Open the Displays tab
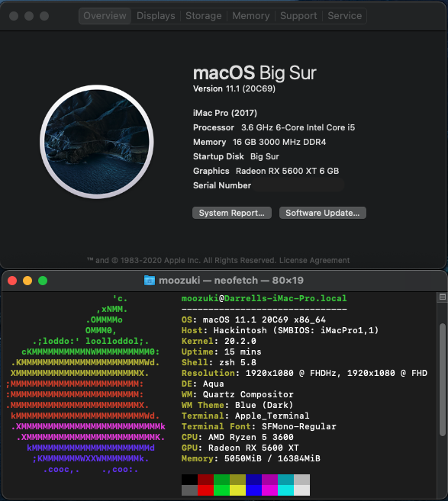Screen dimensions: 448x501 pyautogui.click(x=156, y=16)
